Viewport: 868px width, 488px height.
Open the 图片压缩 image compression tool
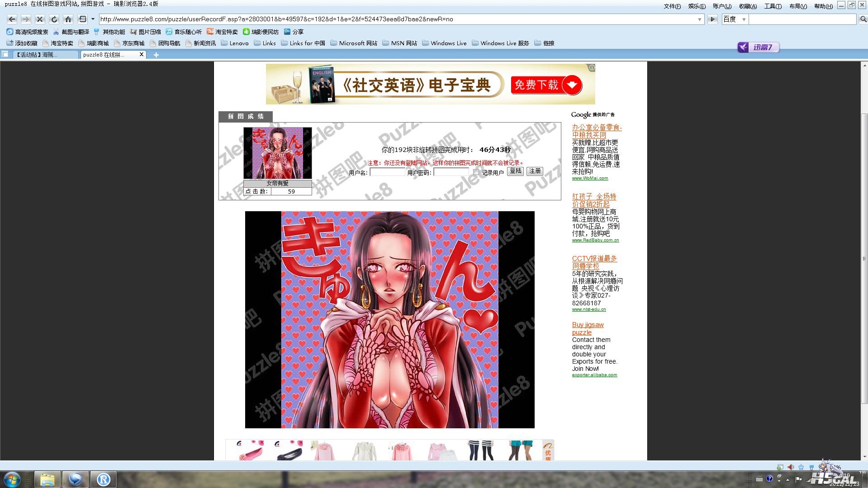click(x=145, y=32)
